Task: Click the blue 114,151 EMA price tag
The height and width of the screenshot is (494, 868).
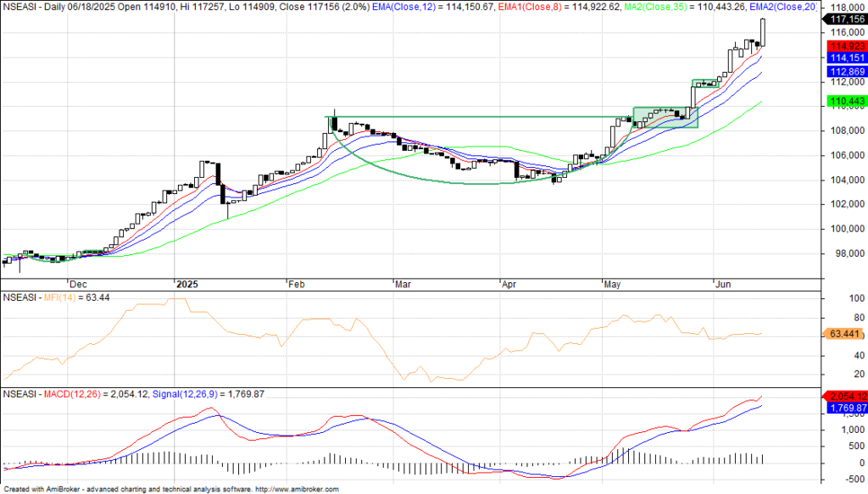Action: pyautogui.click(x=845, y=58)
